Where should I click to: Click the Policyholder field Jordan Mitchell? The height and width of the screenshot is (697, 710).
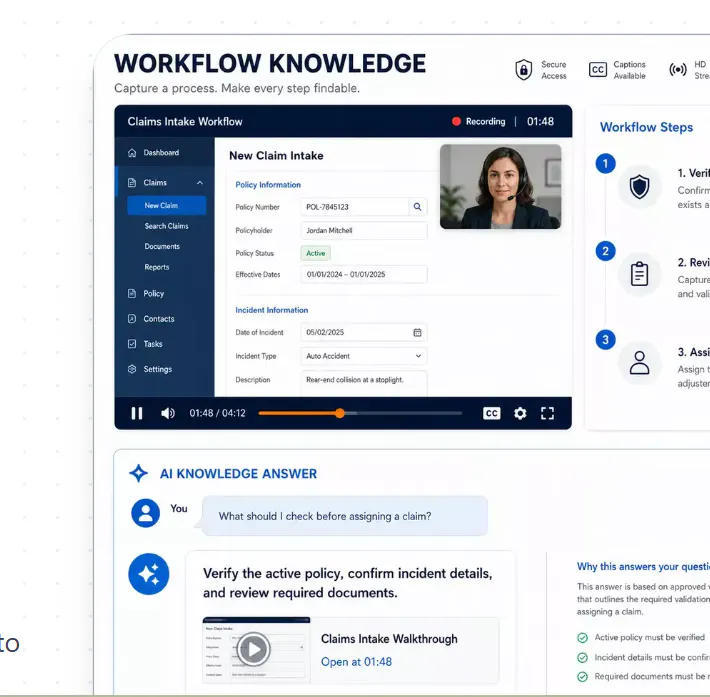tap(364, 231)
